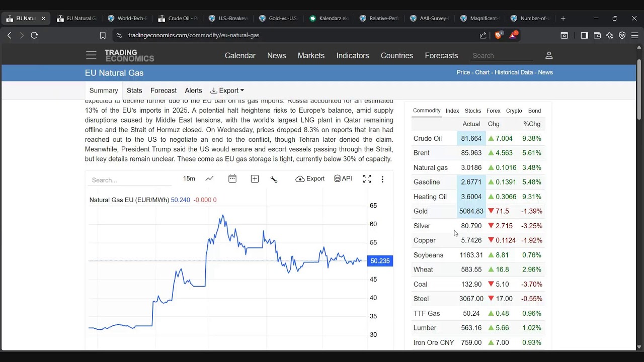
Task: Open TTF Gas commodity link
Action: click(427, 313)
